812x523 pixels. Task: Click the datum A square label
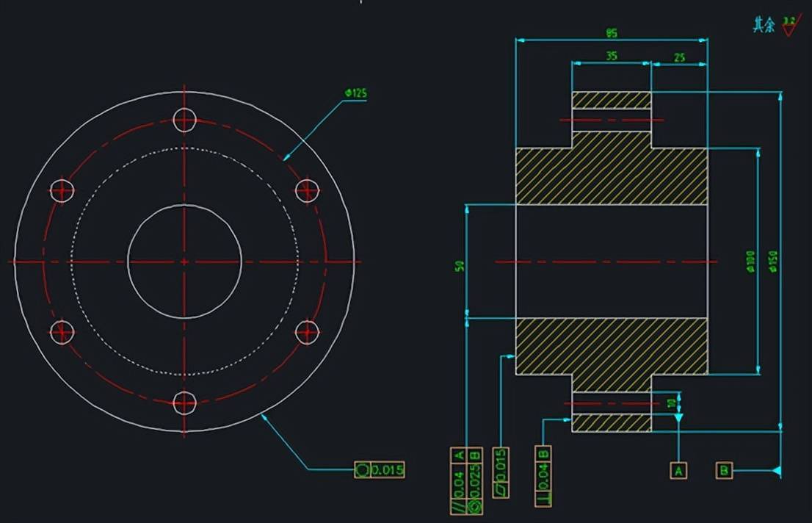(x=678, y=471)
